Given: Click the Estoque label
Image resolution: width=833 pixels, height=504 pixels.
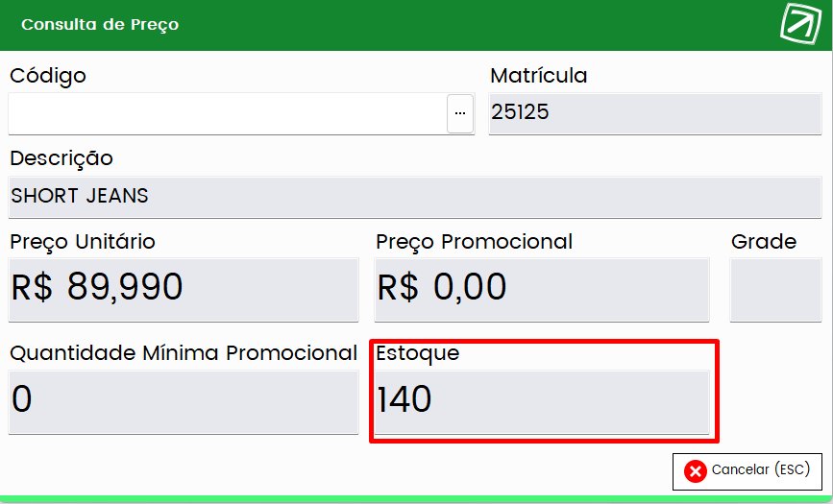Looking at the screenshot, I should tap(418, 353).
